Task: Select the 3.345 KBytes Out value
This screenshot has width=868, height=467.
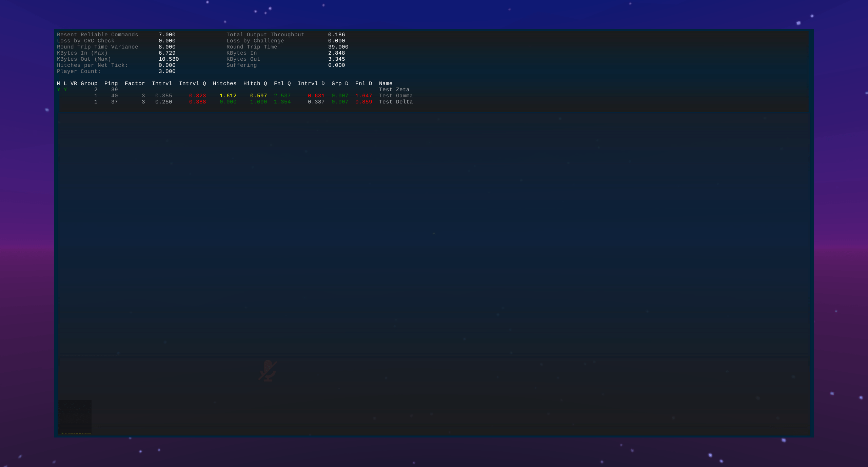Action: pos(337,59)
